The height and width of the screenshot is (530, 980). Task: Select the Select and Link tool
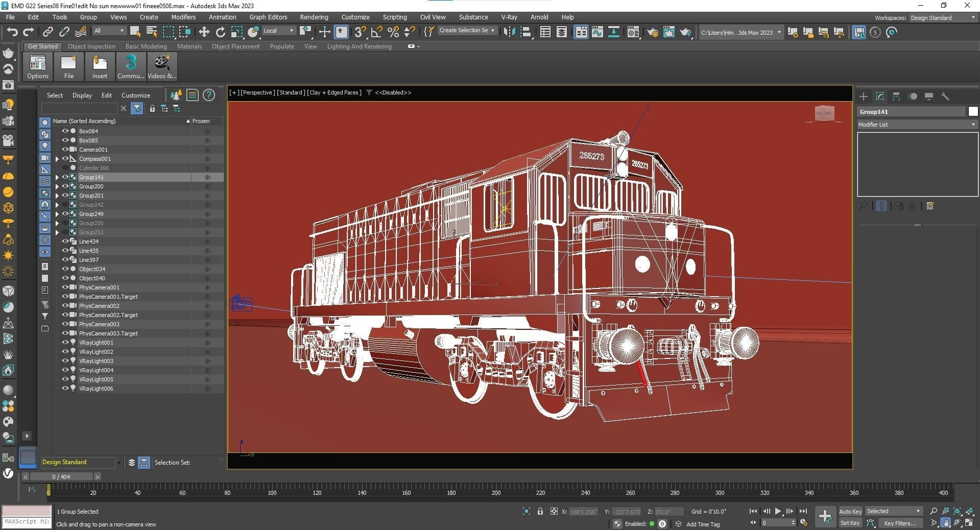pyautogui.click(x=47, y=32)
